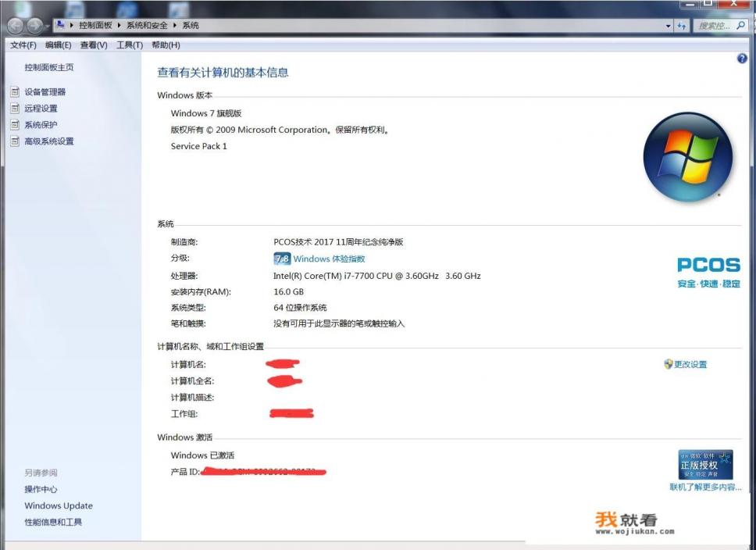756x550 pixels.
Task: Click the PCOS技术 2017 manufacturer value
Action: tap(338, 242)
